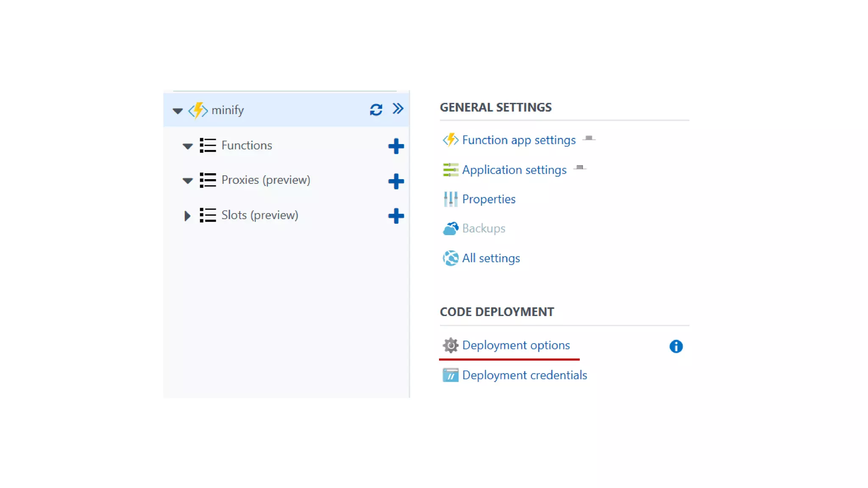Add a new proxy with the plus icon
Viewport: 868px width, 488px height.
pyautogui.click(x=396, y=181)
